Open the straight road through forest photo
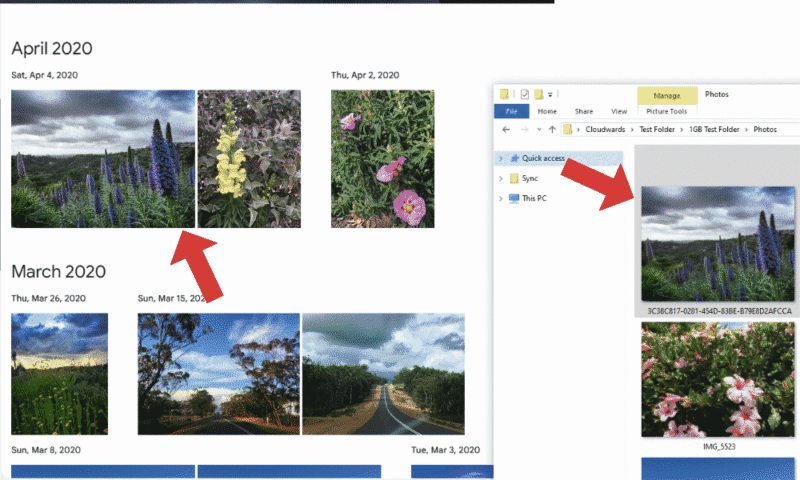This screenshot has width=800, height=480. point(384,374)
